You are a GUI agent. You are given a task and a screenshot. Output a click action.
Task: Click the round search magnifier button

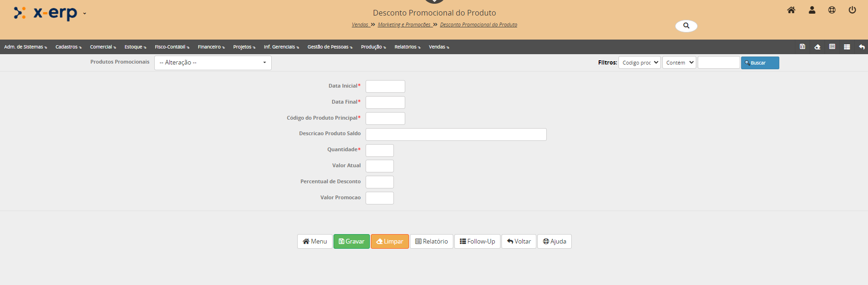[x=686, y=26]
